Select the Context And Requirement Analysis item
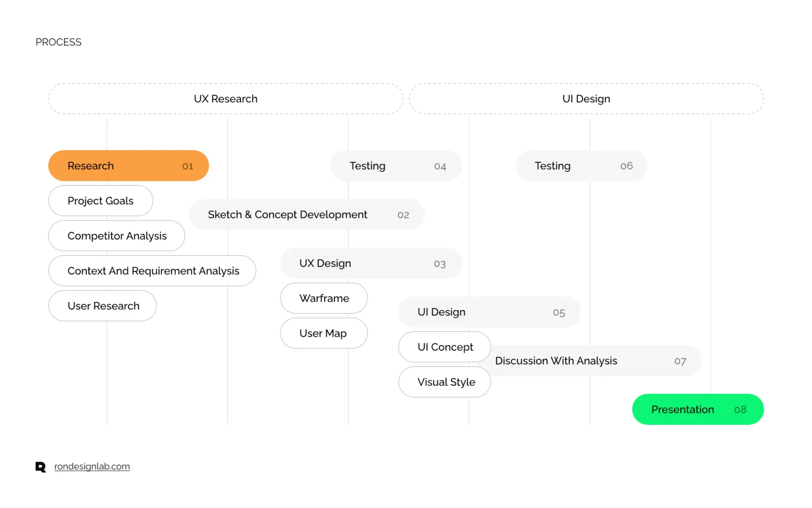The height and width of the screenshot is (508, 812). coord(153,270)
